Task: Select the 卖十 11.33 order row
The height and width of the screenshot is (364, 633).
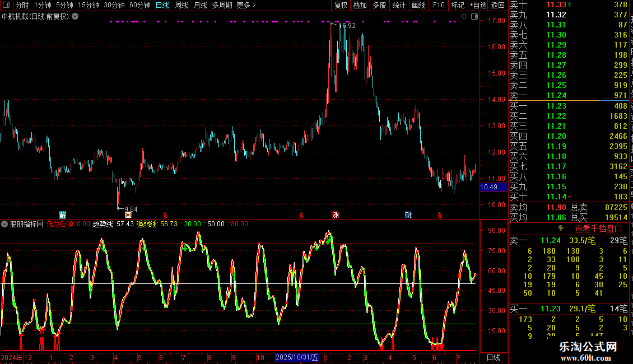Action: pos(569,5)
